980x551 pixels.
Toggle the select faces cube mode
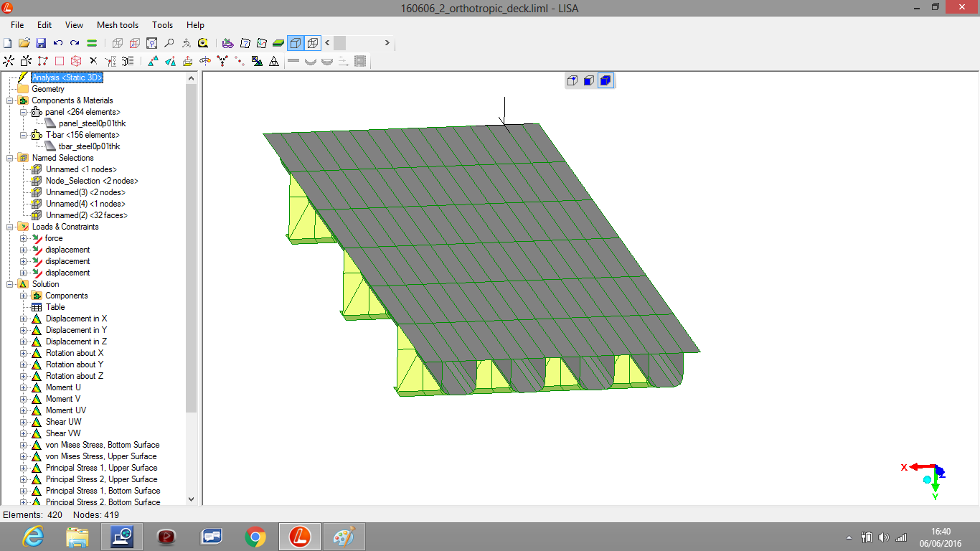coord(588,80)
